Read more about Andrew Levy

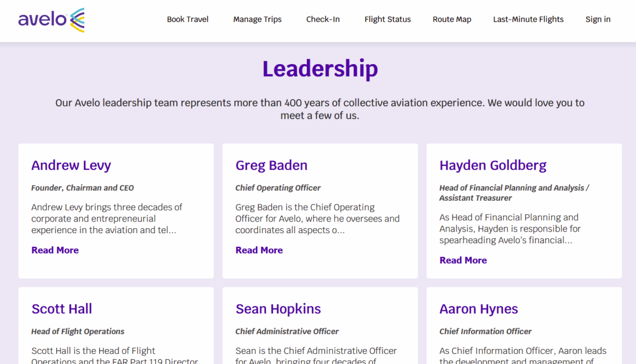pyautogui.click(x=55, y=250)
